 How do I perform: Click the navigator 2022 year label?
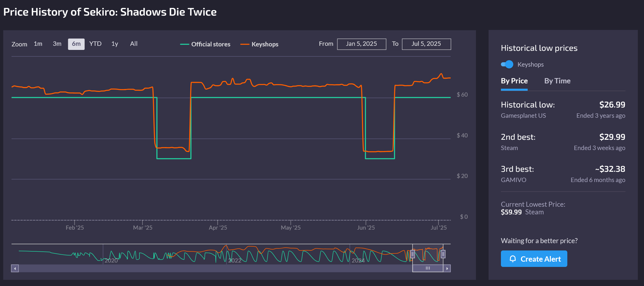(235, 260)
